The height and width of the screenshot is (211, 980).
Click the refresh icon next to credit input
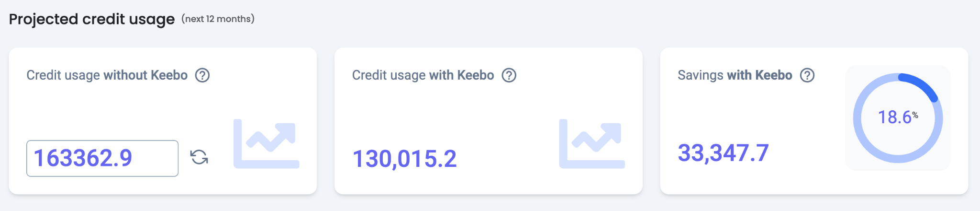[x=199, y=157]
